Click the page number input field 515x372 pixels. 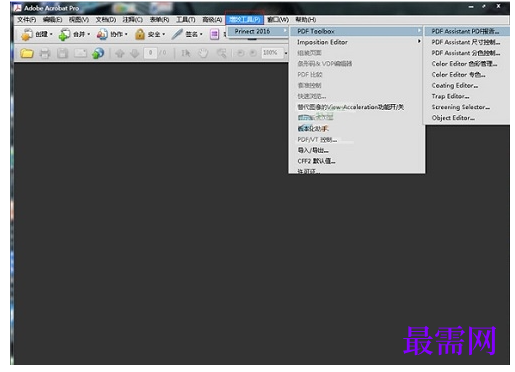click(x=150, y=53)
